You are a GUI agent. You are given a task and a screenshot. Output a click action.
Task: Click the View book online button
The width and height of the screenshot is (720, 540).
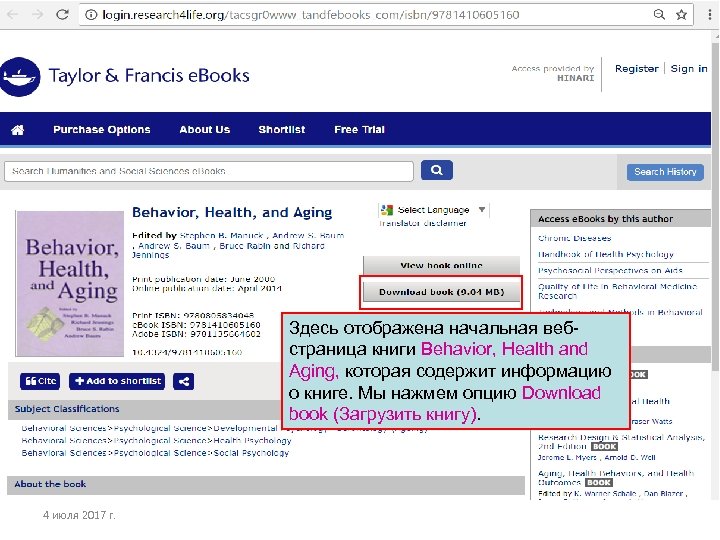(x=441, y=265)
